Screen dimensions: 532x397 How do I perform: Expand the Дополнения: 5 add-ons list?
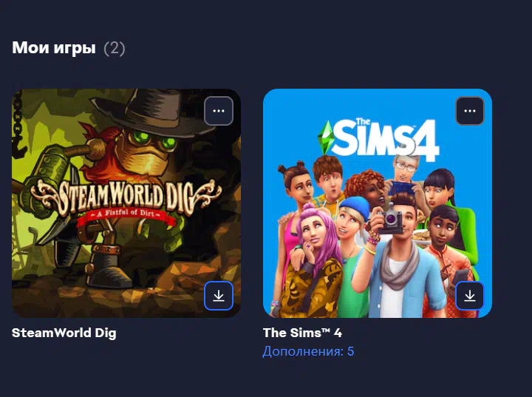pyautogui.click(x=308, y=351)
